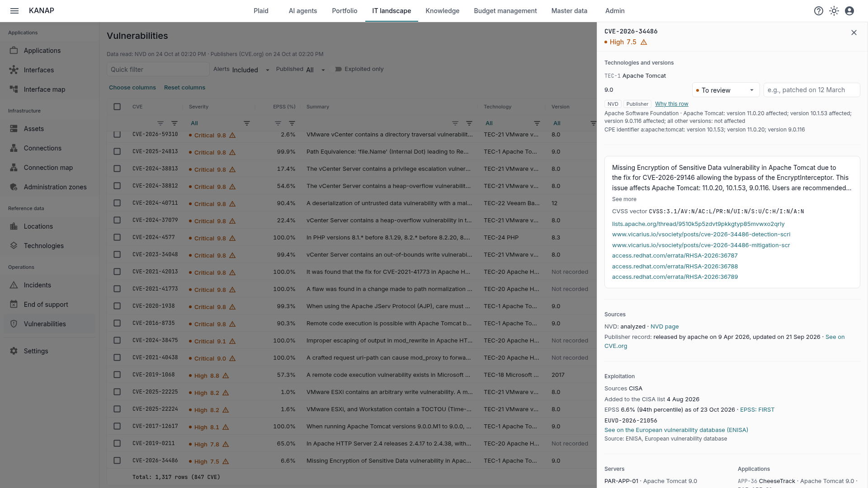Image resolution: width=868 pixels, height=488 pixels.
Task: Check the select-all checkbox in table header
Action: [117, 107]
